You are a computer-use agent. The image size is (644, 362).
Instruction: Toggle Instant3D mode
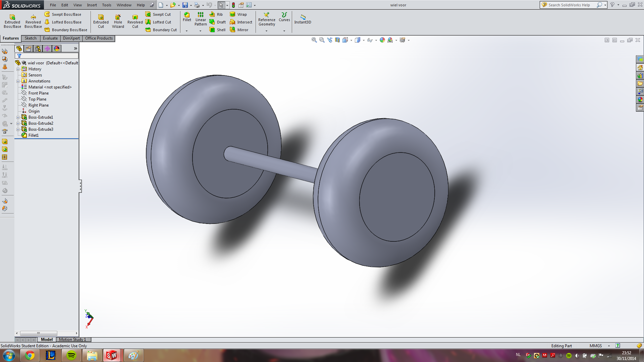(303, 18)
